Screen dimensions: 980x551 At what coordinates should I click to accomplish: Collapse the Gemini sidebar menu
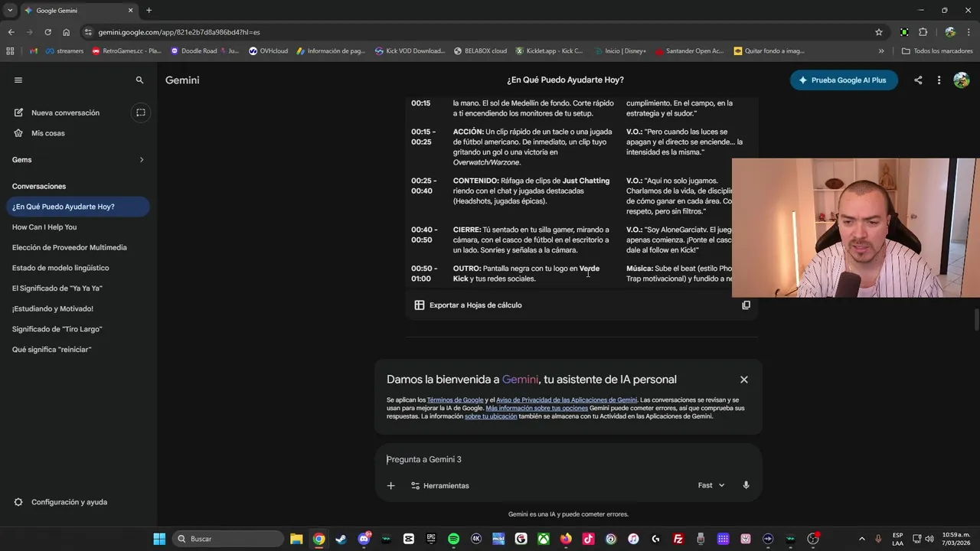pos(18,80)
